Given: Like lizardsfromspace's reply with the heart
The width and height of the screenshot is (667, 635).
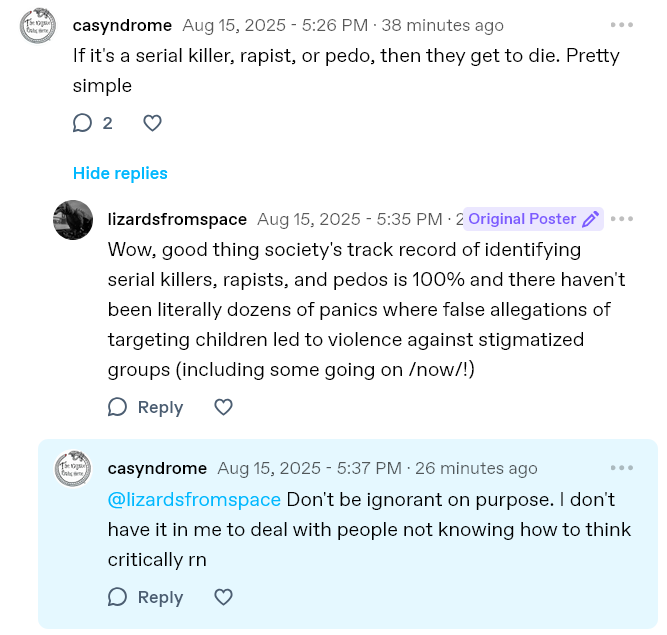Looking at the screenshot, I should [x=224, y=407].
